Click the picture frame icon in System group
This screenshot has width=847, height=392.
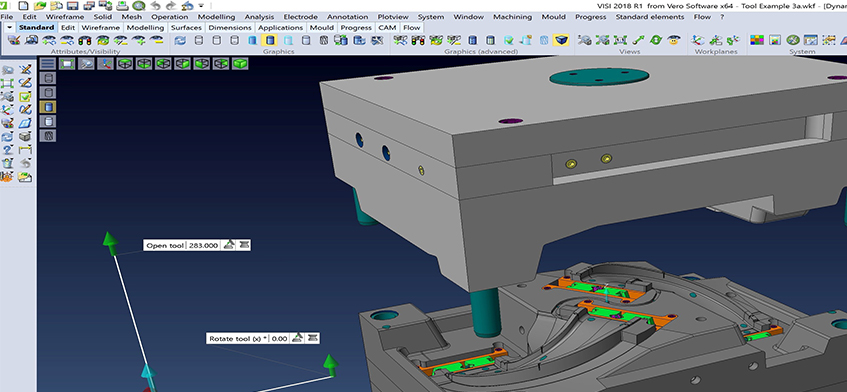click(x=775, y=40)
